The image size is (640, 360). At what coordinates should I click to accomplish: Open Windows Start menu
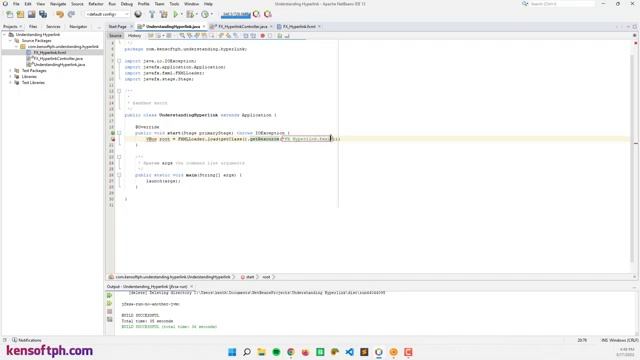click(x=232, y=352)
